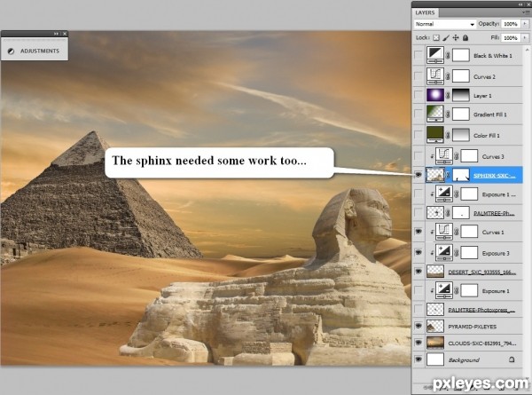The image size is (532, 395).
Task: Select the Layer 1 layer name
Action: 482,96
